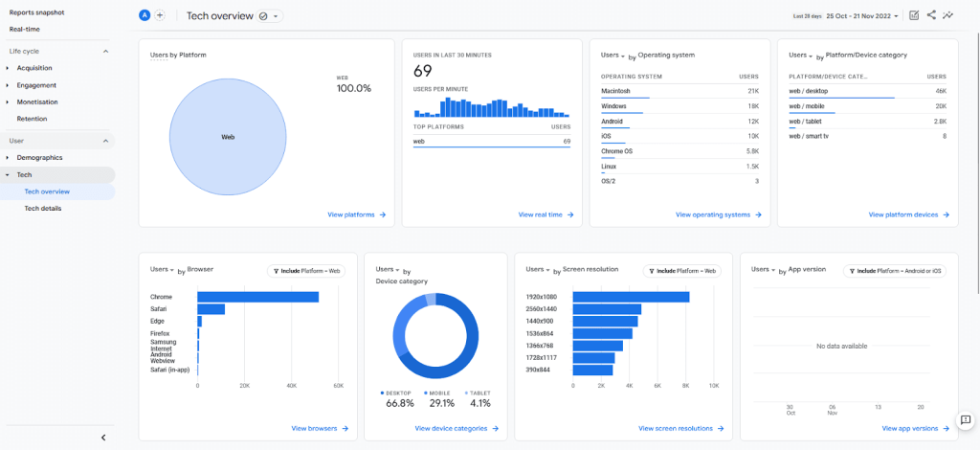Select the Macintosh operating system row
Viewport: 980px width, 450px height.
point(679,91)
